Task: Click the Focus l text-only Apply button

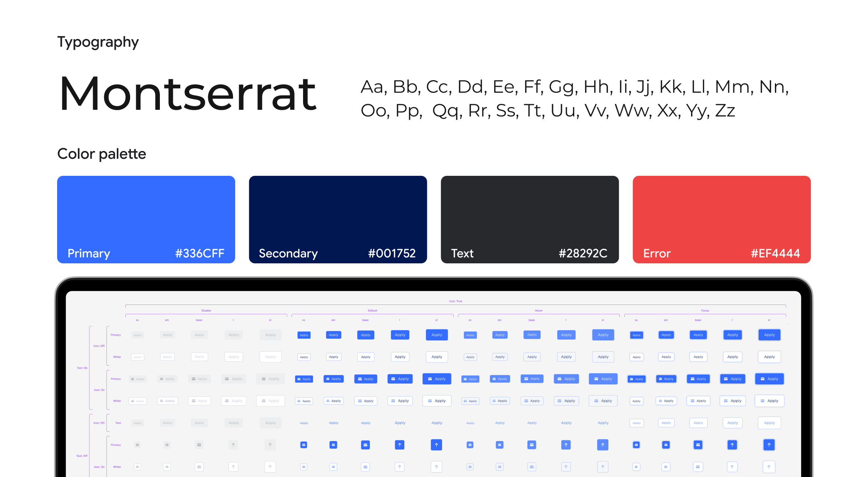Action: point(733,423)
